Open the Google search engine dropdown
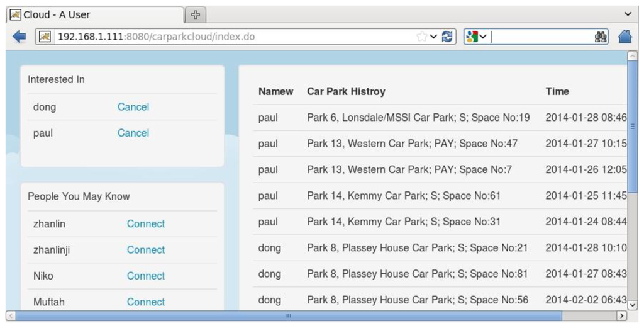The height and width of the screenshot is (328, 644). pyautogui.click(x=476, y=37)
